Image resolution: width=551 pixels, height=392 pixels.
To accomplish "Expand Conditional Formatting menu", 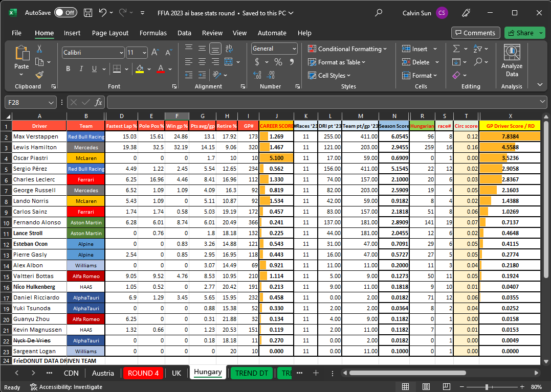I will pyautogui.click(x=347, y=49).
